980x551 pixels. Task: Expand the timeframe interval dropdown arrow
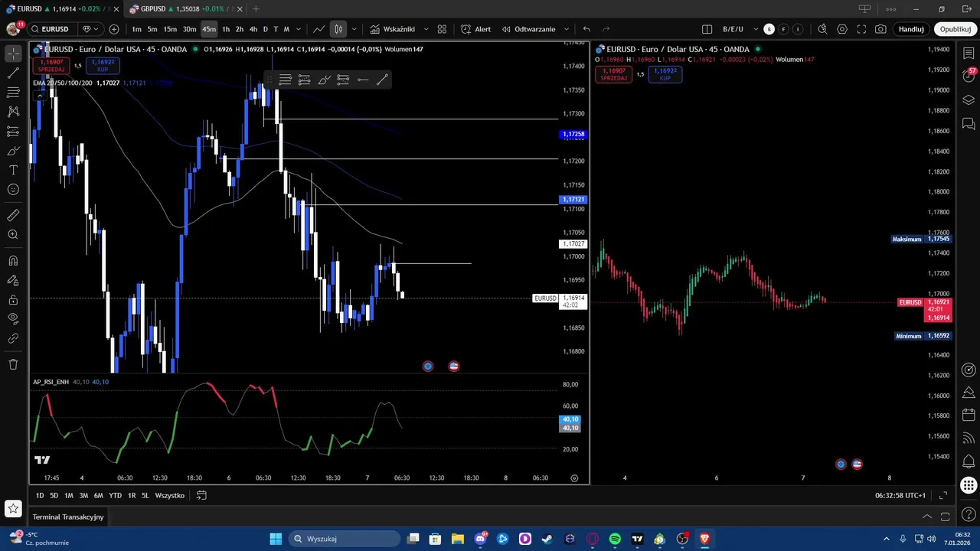point(298,29)
